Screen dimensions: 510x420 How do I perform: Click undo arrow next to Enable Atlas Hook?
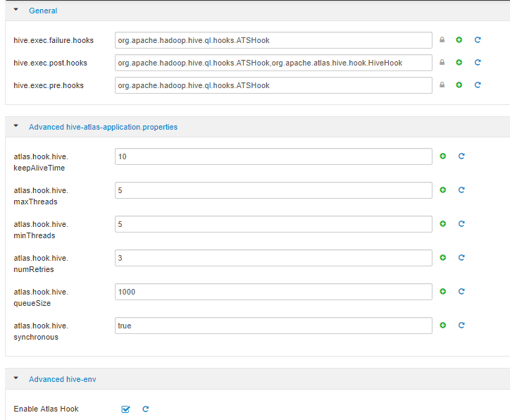click(x=146, y=409)
